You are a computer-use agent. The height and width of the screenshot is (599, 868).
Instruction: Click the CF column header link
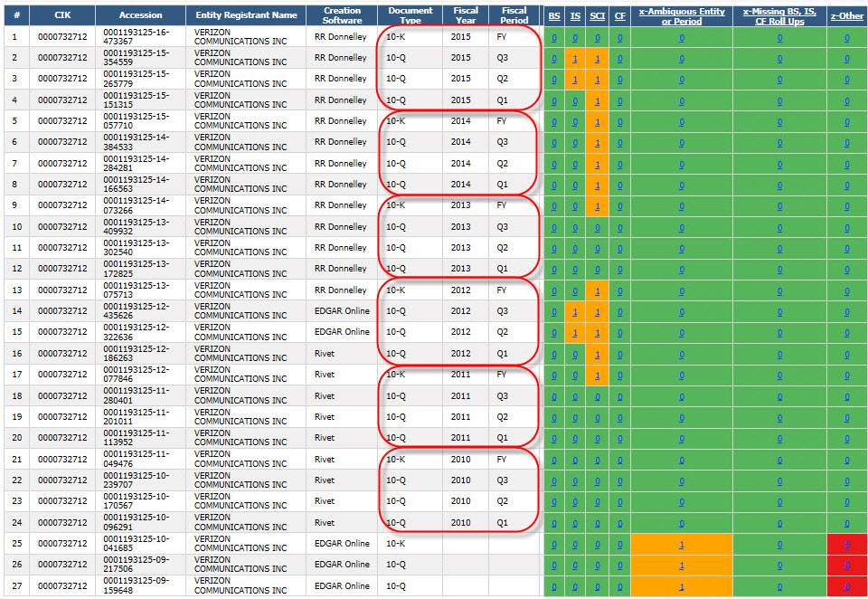(x=620, y=16)
